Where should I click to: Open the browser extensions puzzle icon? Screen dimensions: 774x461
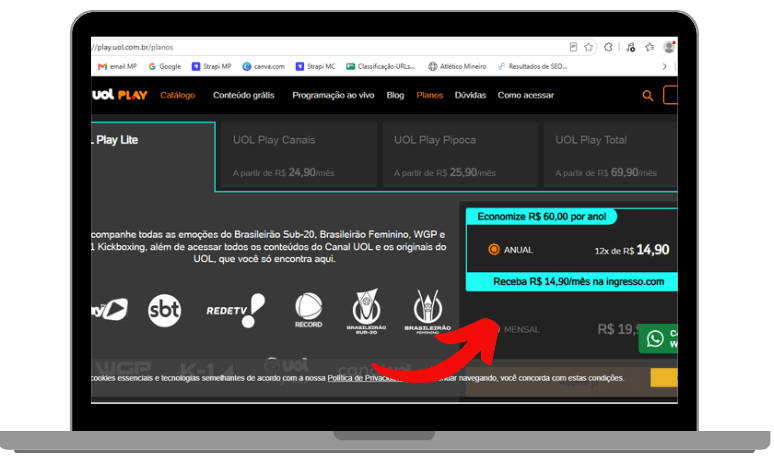pos(608,47)
